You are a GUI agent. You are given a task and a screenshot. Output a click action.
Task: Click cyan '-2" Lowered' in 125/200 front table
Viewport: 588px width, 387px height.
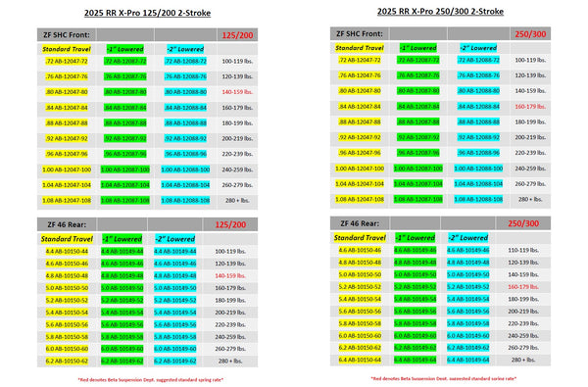[x=185, y=49]
